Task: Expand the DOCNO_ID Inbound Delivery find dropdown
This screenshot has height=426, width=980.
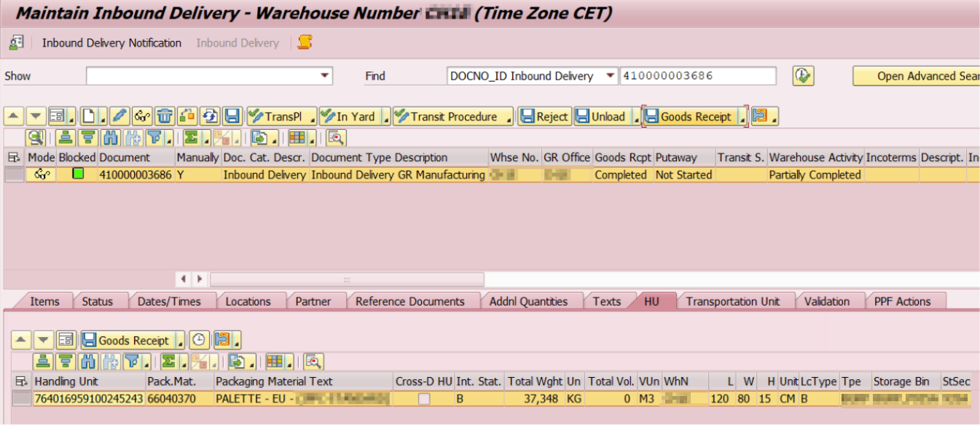Action: 609,76
